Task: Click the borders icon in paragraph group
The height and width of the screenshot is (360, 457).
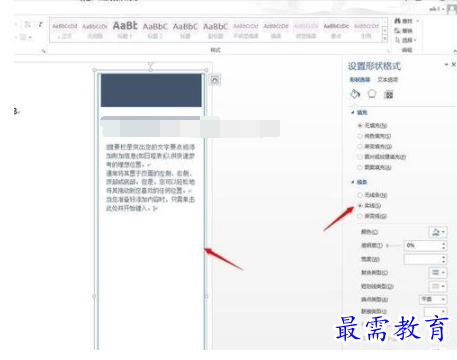Action: pos(23,37)
